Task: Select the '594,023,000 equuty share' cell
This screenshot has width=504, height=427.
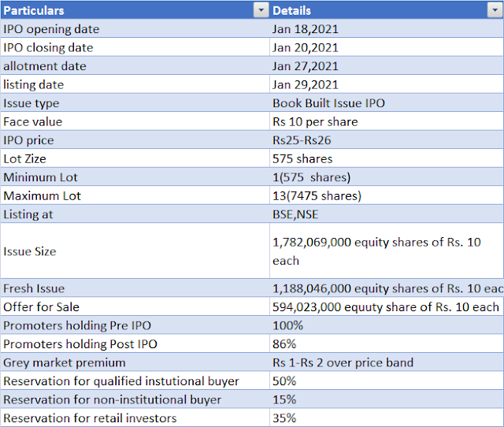Action: (x=387, y=307)
